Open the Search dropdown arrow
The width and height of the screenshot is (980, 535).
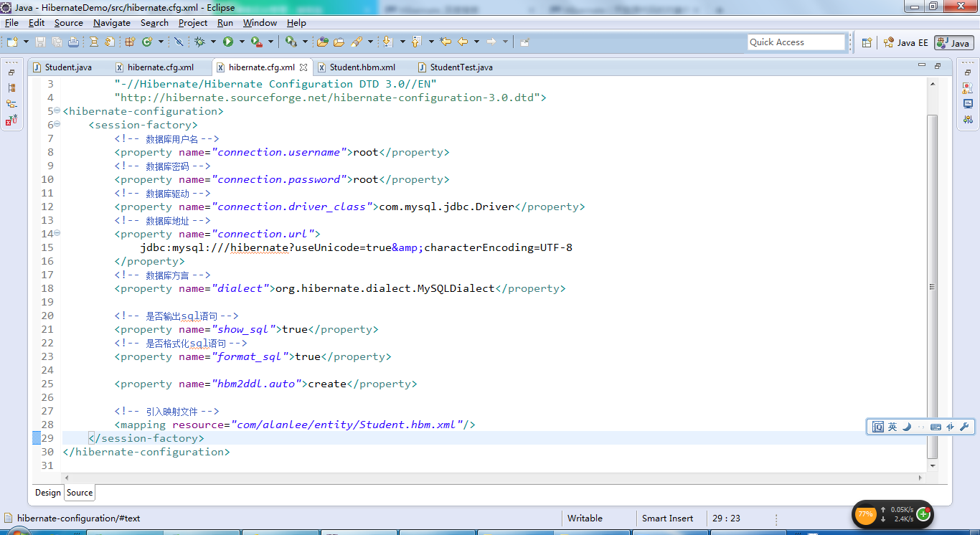pyautogui.click(x=370, y=42)
